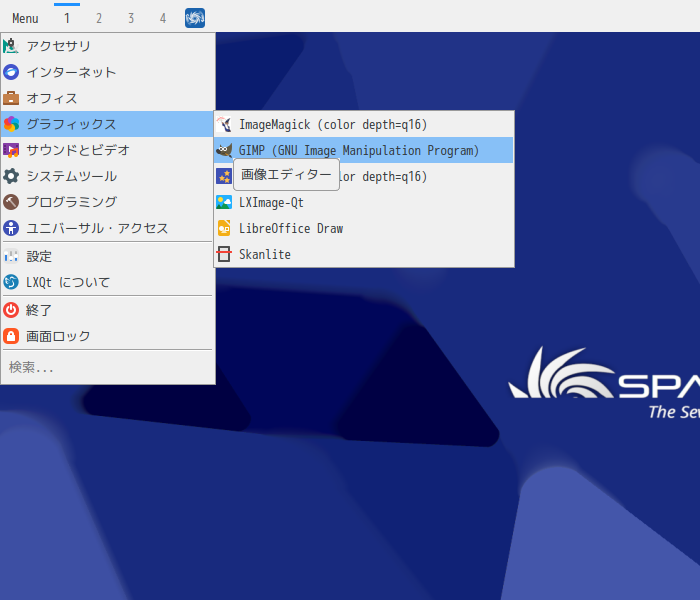Click the システムツール gear icon
This screenshot has width=700, height=600.
[11, 176]
